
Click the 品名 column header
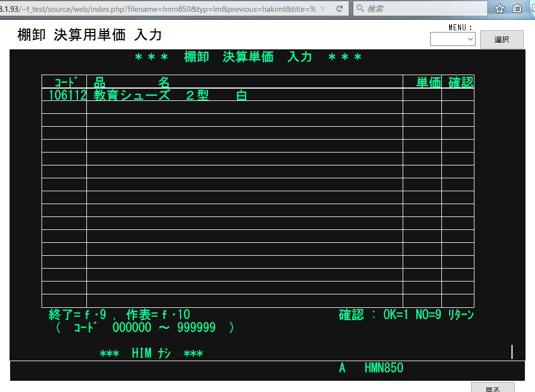132,82
